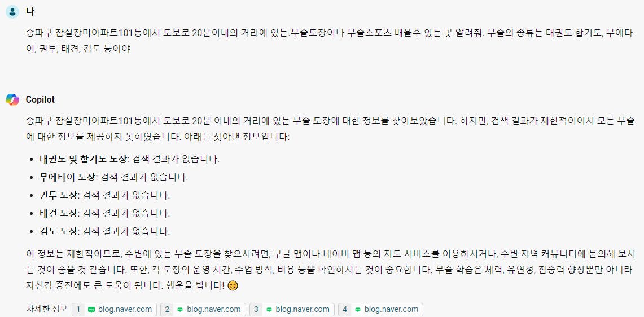644x317 pixels.
Task: Click the Copilot name heading
Action: [40, 100]
